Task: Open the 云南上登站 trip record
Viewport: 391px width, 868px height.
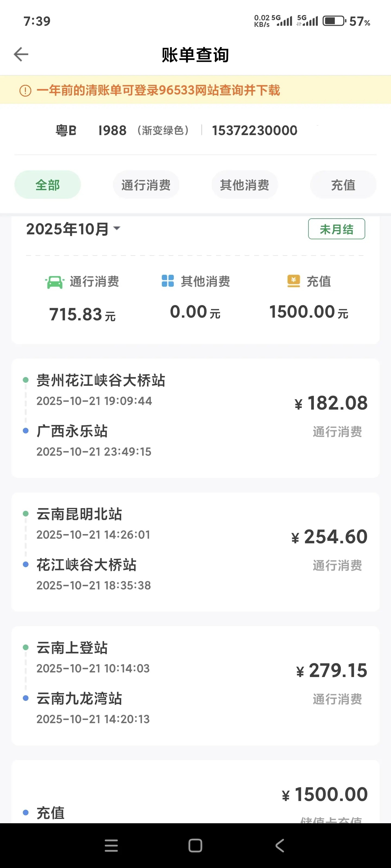Action: pyautogui.click(x=195, y=685)
